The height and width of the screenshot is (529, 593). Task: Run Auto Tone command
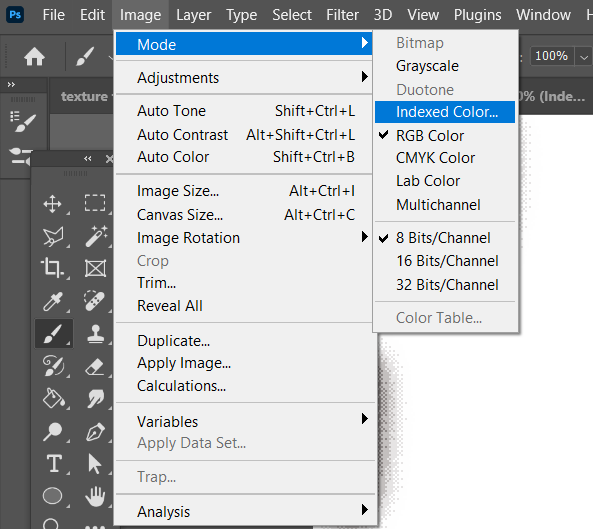244,111
